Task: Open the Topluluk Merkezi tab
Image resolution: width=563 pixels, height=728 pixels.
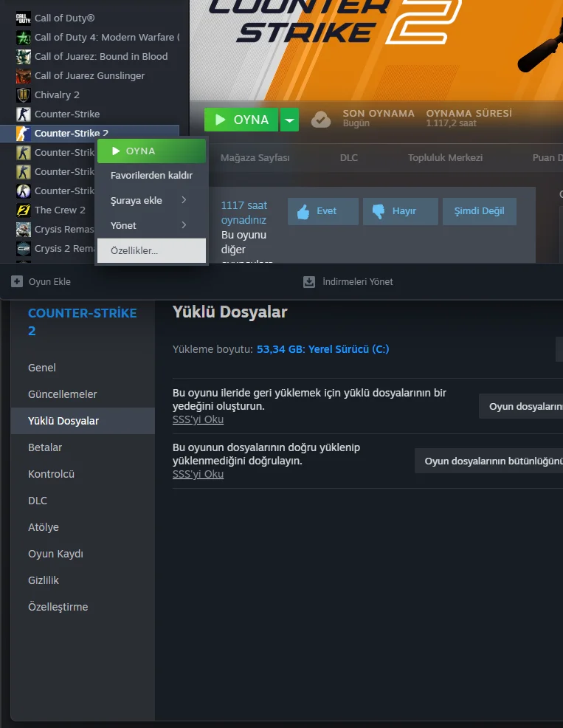Action: point(445,158)
